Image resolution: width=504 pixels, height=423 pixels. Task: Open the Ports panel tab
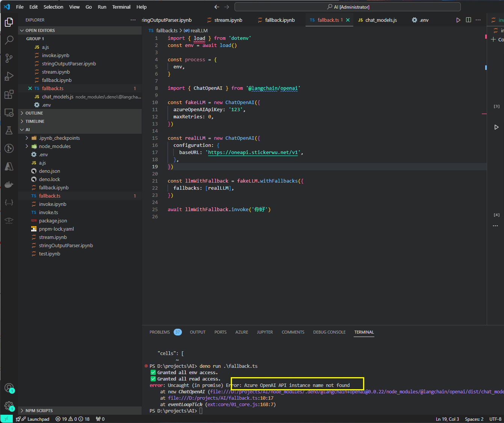coord(221,332)
